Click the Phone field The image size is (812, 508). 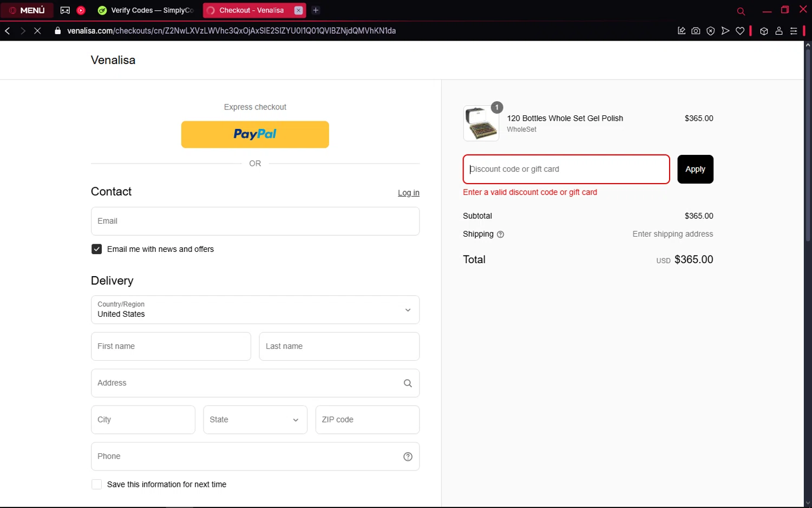tap(255, 457)
